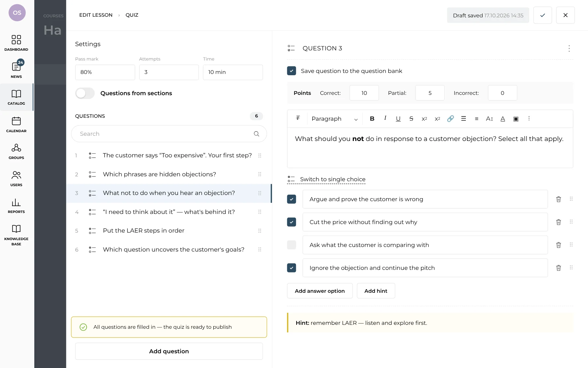Grab drag handle of question 5
The width and height of the screenshot is (588, 368).
coord(260,231)
